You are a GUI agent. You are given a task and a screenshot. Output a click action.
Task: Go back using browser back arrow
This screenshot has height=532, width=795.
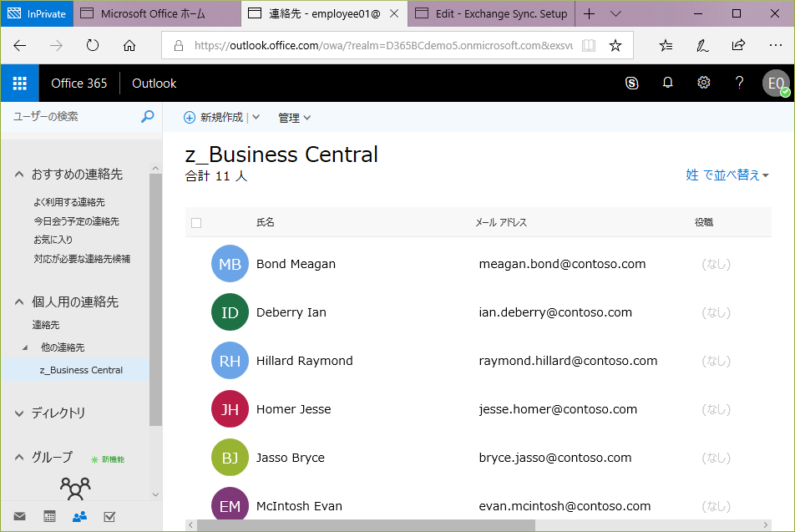click(20, 46)
